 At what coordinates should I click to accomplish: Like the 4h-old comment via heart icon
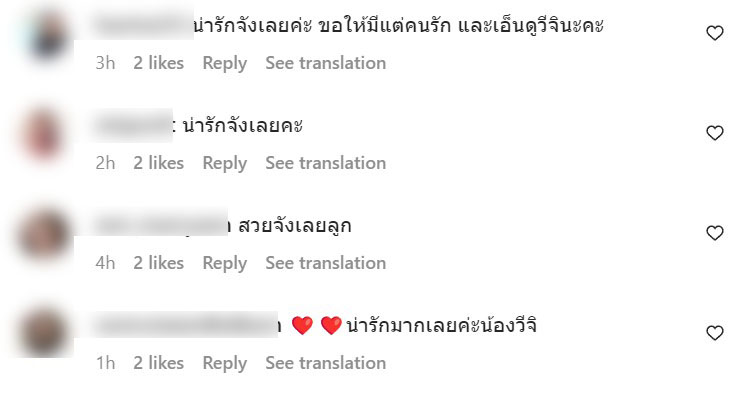[715, 233]
